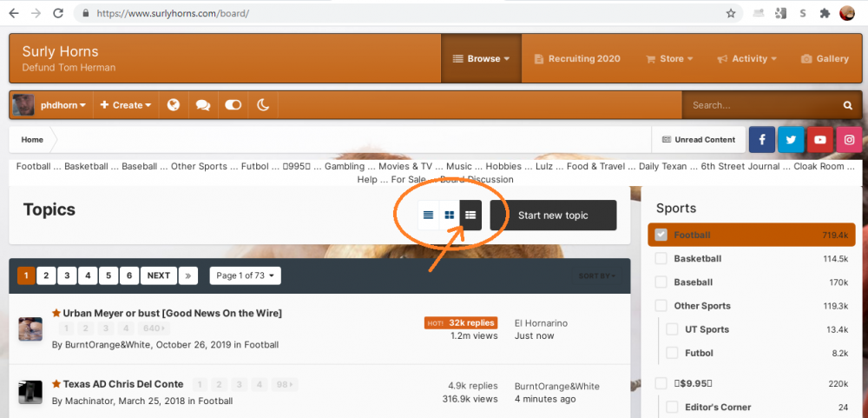This screenshot has height=418, width=868.
Task: Open Recruiting 2020 in the nav
Action: pos(577,59)
